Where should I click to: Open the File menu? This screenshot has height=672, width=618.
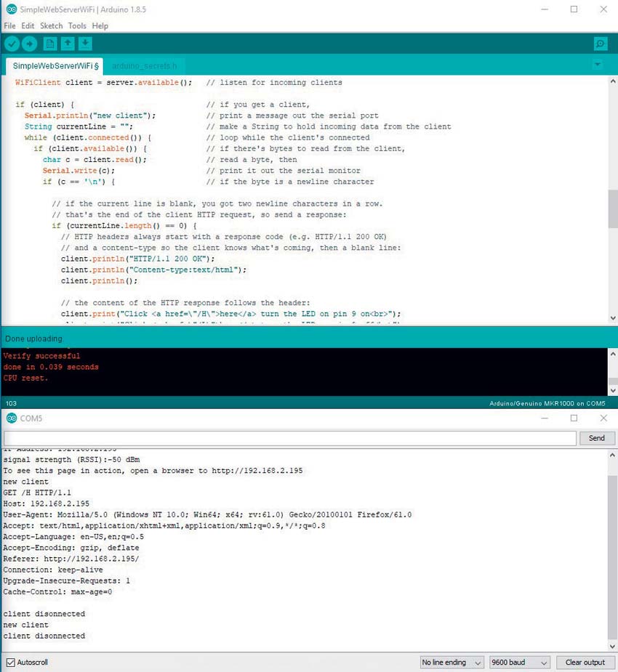pos(9,25)
